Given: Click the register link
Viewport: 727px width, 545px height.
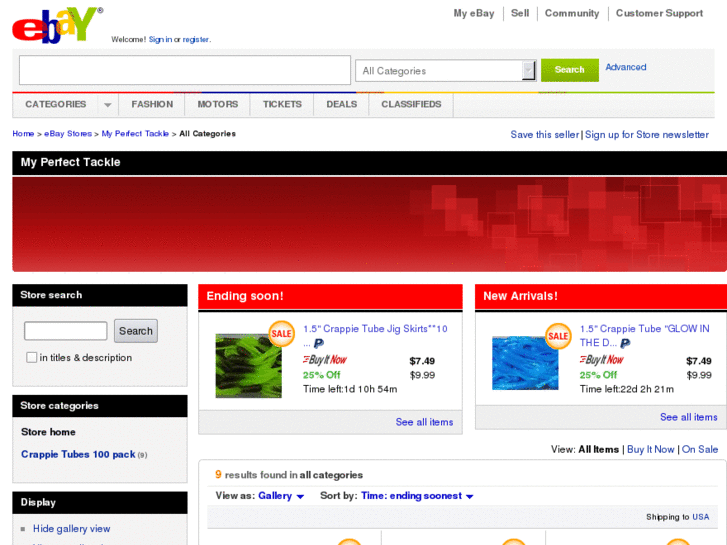Looking at the screenshot, I should click(x=196, y=39).
